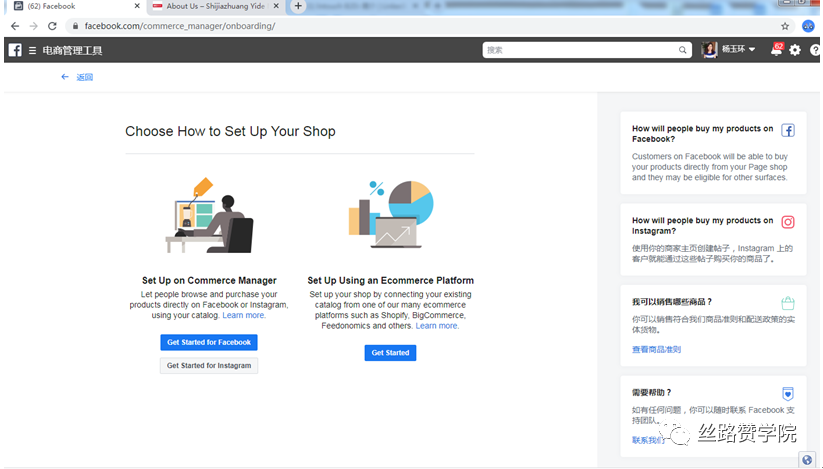The width and height of the screenshot is (823, 469).
Task: Open the 杨玉环 account dropdown arrow
Action: (x=752, y=49)
